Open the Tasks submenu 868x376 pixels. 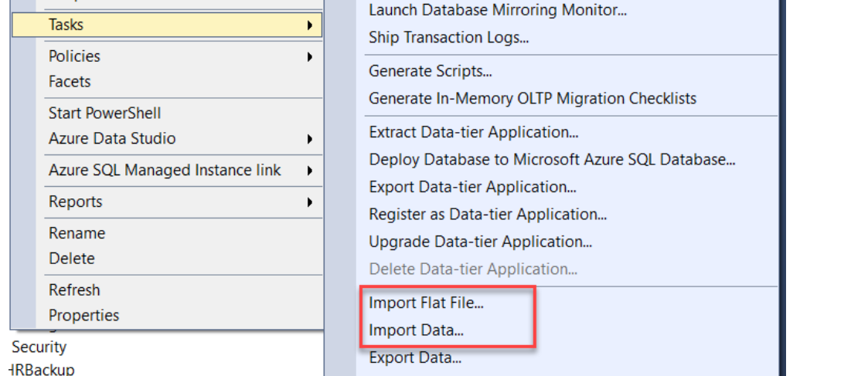point(66,25)
